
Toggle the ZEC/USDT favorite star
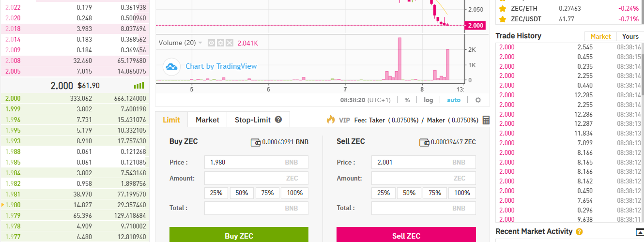tap(502, 19)
